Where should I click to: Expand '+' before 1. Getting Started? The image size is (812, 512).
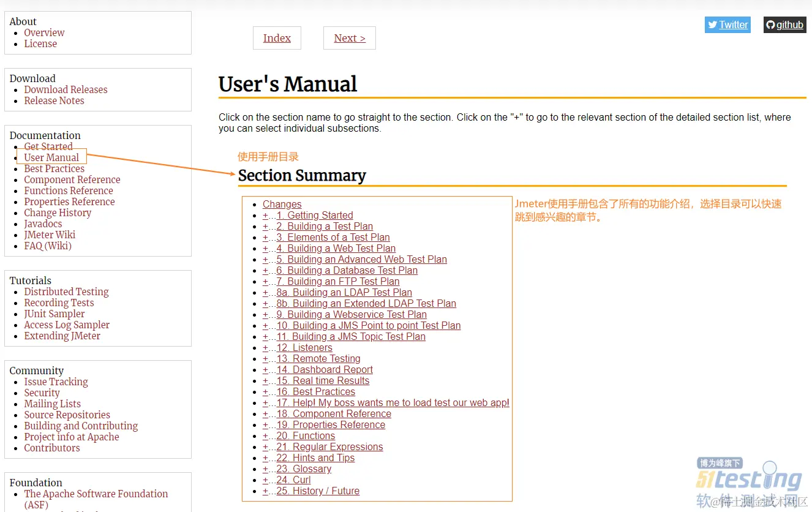pyautogui.click(x=265, y=216)
